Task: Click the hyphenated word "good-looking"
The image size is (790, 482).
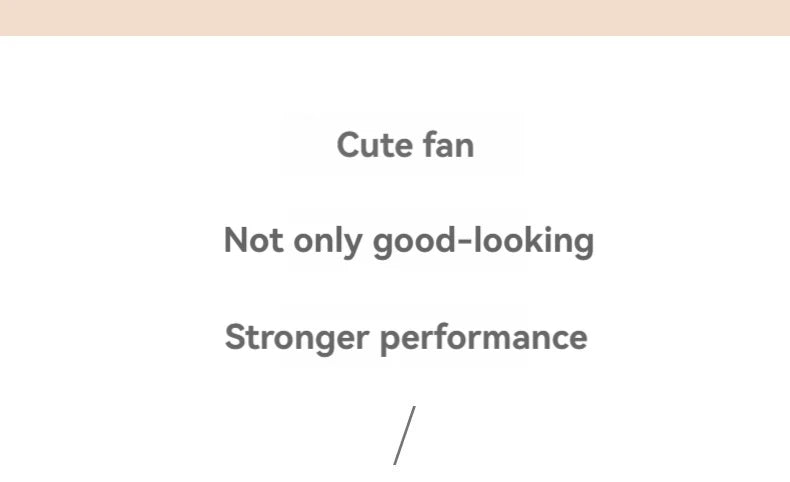Action: pos(484,242)
